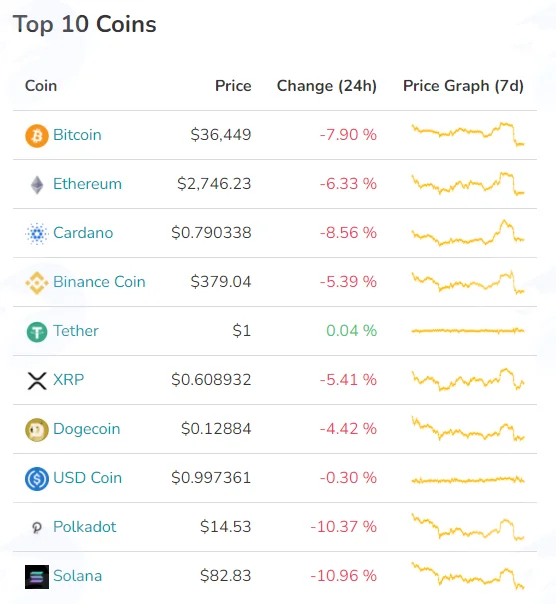Click the Price column header
This screenshot has height=604, width=556.
pyautogui.click(x=233, y=86)
